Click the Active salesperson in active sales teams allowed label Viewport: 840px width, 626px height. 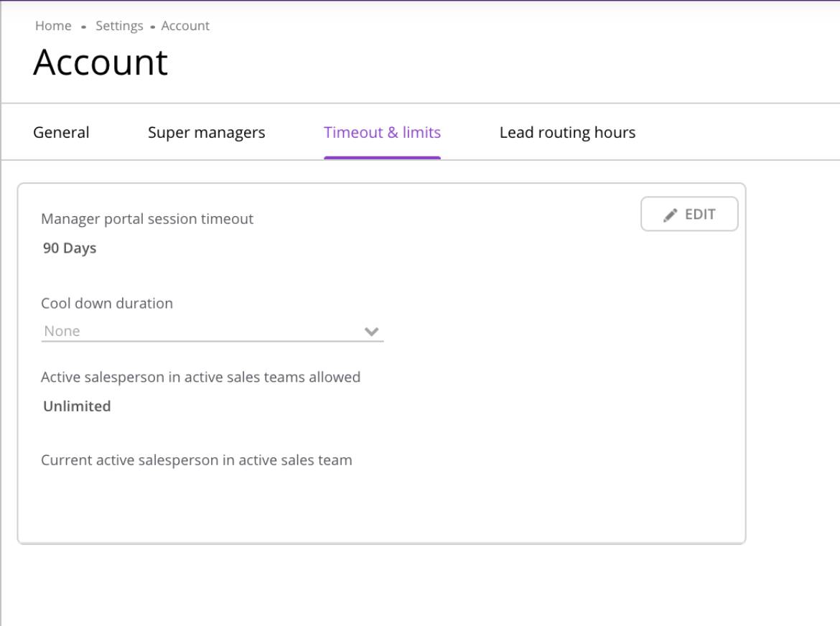point(200,377)
